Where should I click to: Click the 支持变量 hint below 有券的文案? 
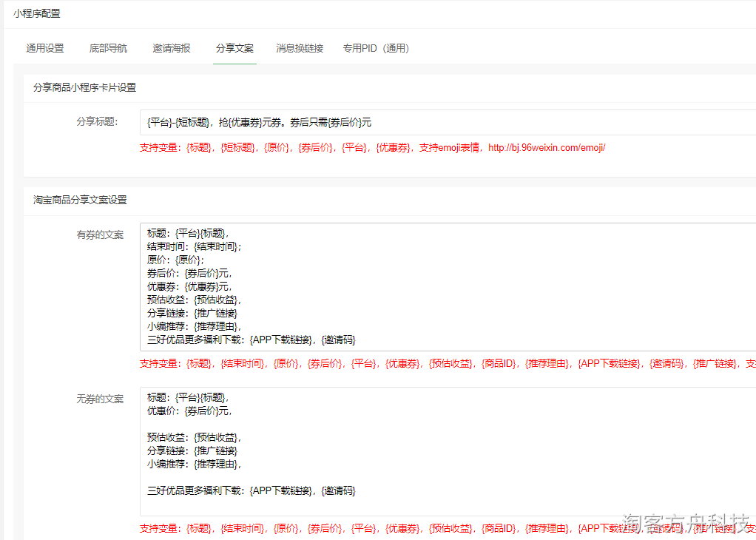click(448, 363)
